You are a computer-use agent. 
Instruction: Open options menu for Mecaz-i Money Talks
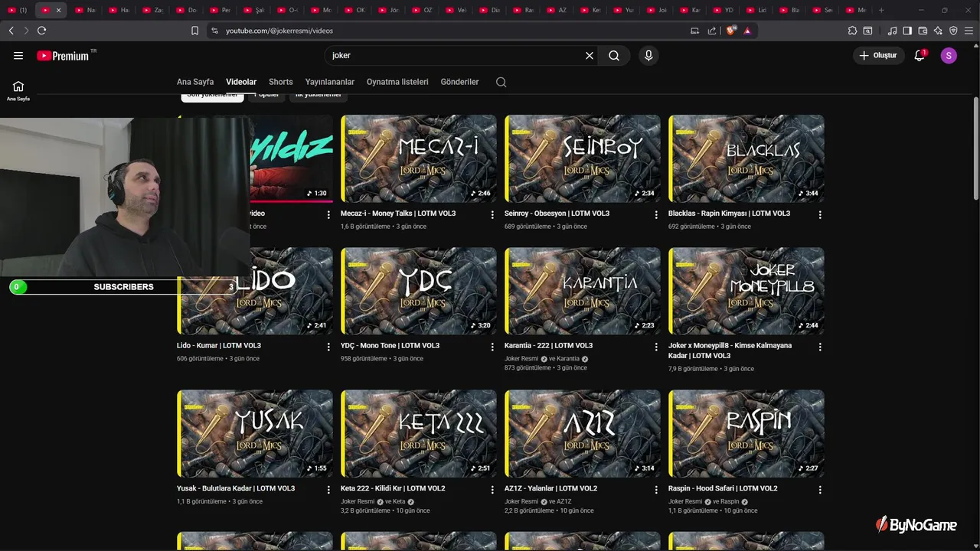pyautogui.click(x=492, y=215)
